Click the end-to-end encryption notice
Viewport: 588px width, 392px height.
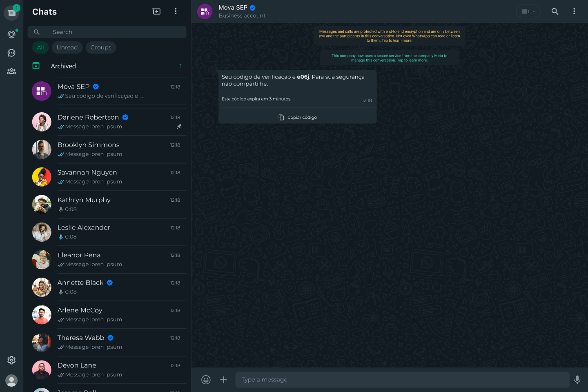[x=390, y=36]
